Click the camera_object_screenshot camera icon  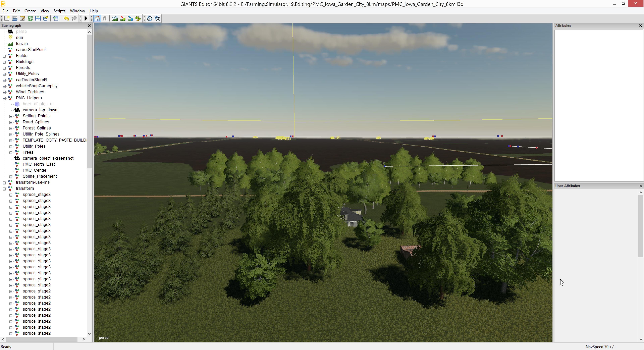[x=17, y=158]
